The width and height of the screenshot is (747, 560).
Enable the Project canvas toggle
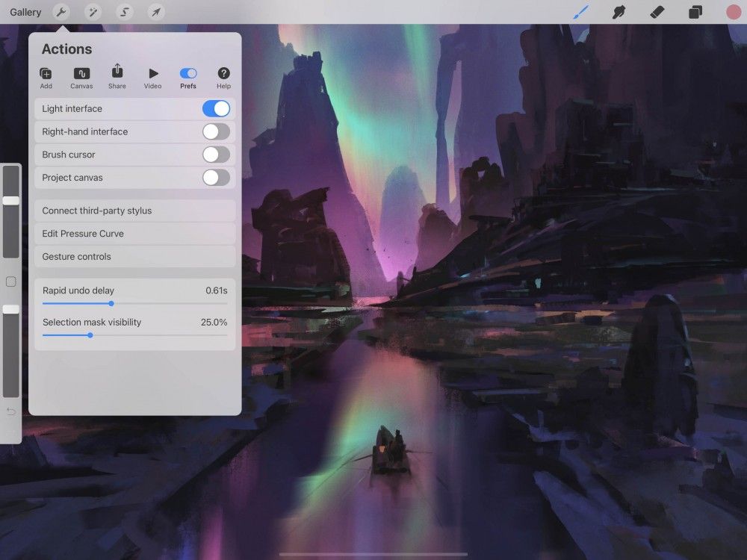coord(217,178)
